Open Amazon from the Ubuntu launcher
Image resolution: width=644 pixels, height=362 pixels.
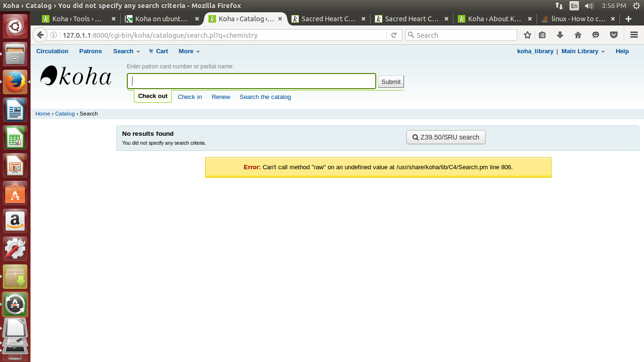[15, 221]
